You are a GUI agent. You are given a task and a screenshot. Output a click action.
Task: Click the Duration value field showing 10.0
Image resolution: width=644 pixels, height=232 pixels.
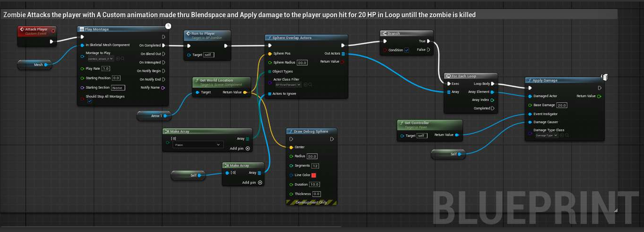tap(315, 184)
